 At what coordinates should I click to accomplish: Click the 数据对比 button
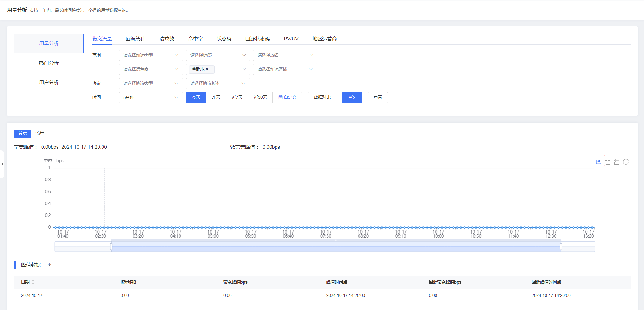(322, 98)
